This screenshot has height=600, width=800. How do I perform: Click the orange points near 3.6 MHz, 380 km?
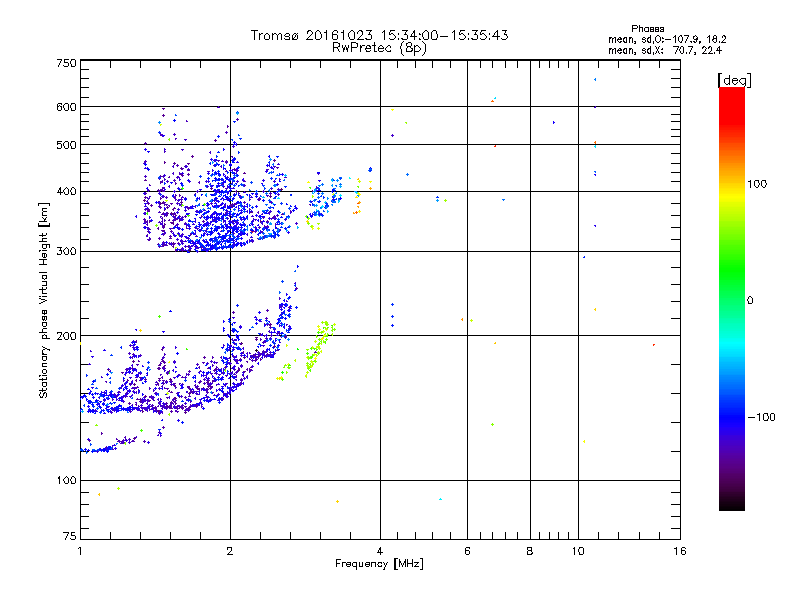(357, 206)
